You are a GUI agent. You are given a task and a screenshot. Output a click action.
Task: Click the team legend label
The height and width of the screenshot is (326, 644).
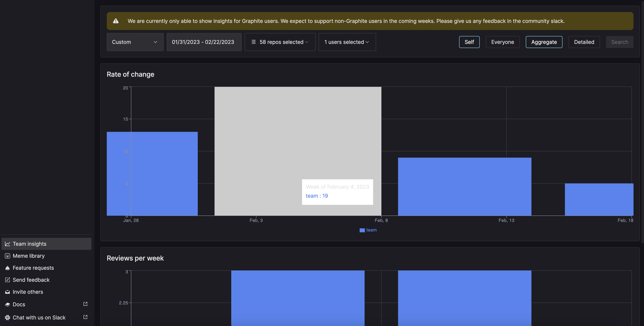[371, 230]
